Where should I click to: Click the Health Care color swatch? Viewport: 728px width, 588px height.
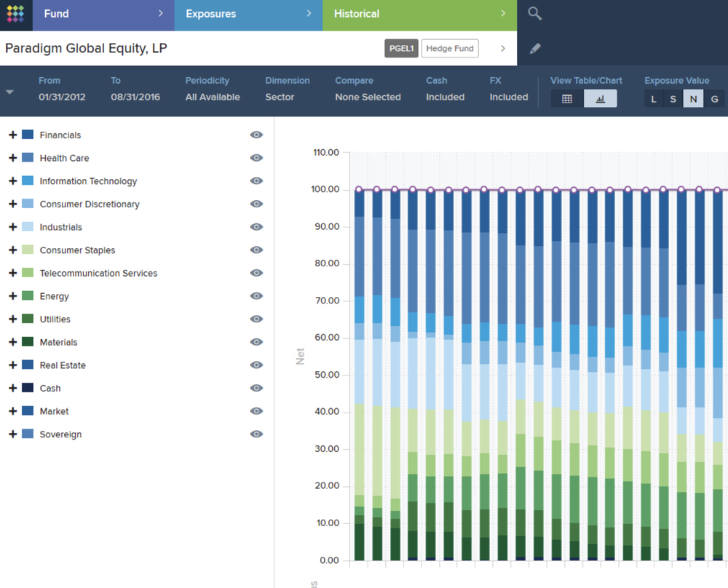28,158
